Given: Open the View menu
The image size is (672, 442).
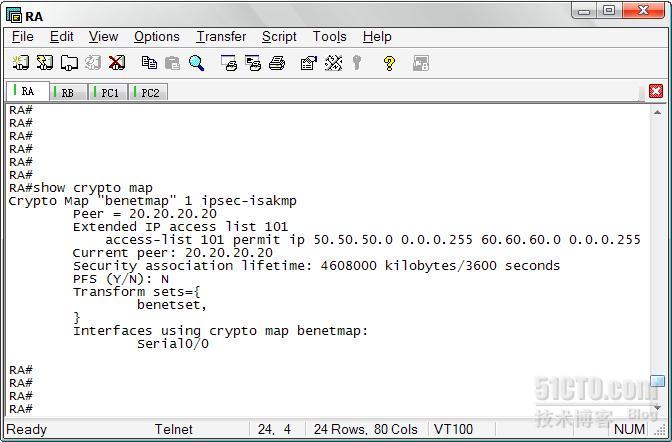Looking at the screenshot, I should point(103,37).
